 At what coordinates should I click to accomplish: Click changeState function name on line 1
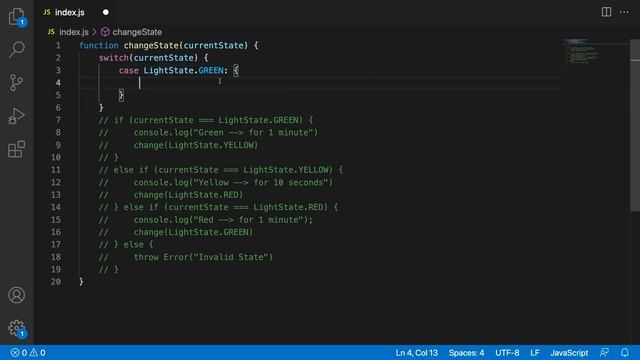click(151, 45)
